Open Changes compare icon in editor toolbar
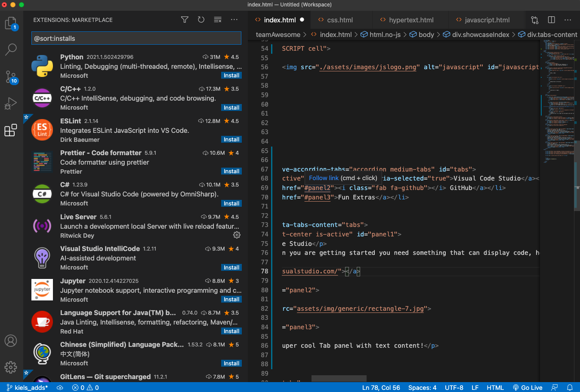This screenshot has width=580, height=392. 535,20
